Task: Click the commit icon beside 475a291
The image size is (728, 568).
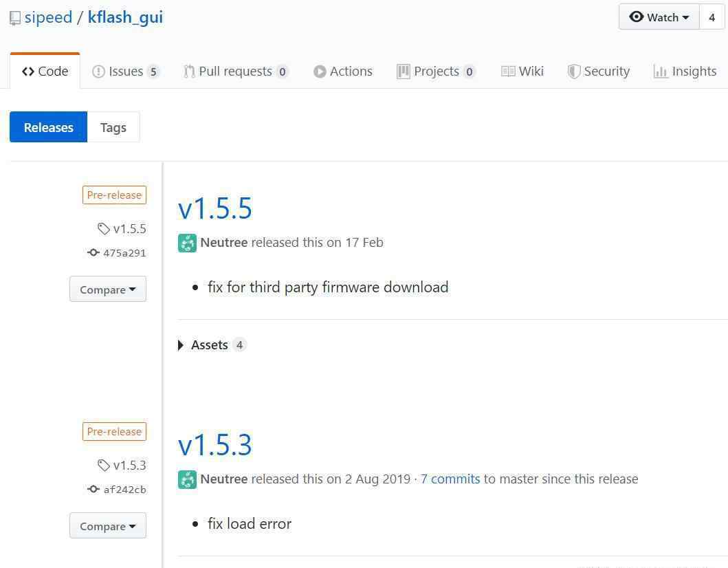Action: pyautogui.click(x=93, y=252)
